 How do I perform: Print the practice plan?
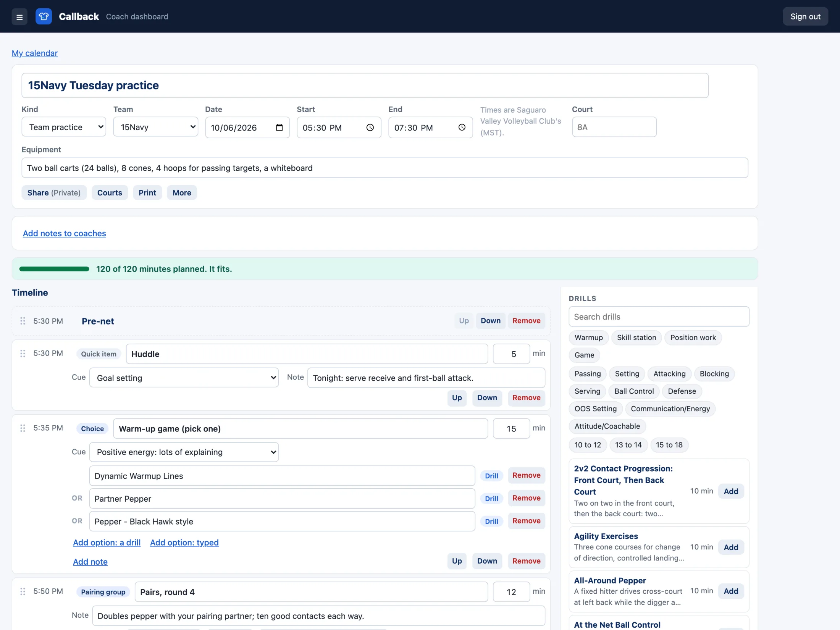147,193
